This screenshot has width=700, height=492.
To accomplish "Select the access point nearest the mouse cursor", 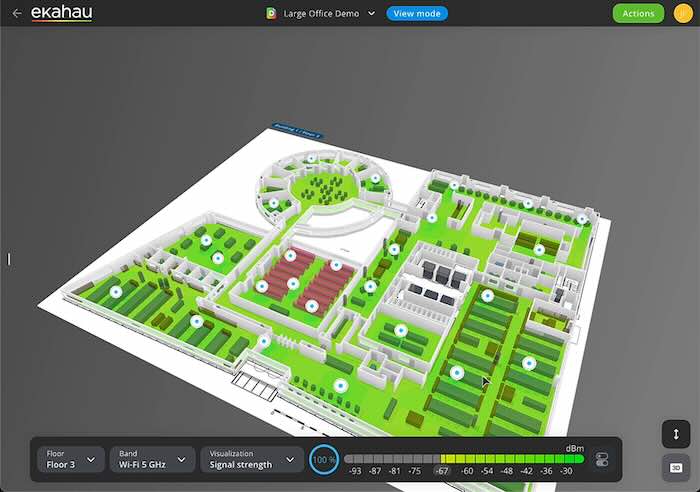I will [x=457, y=372].
